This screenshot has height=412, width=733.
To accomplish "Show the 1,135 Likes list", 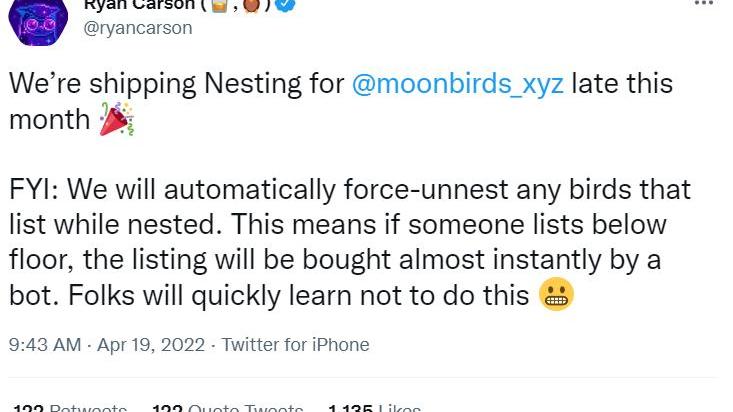I will (x=373, y=408).
